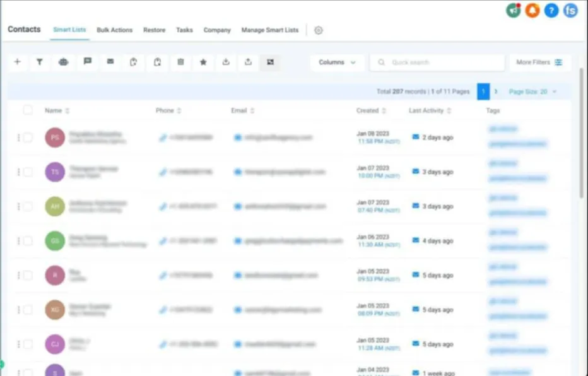Click email icon in the TS contact row
This screenshot has height=376, width=588.
pyautogui.click(x=238, y=172)
